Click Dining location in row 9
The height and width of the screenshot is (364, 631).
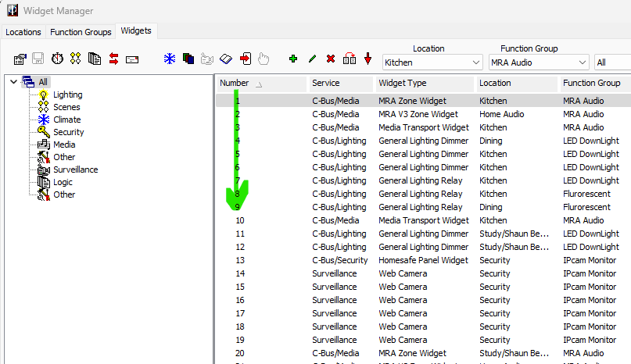coord(490,207)
